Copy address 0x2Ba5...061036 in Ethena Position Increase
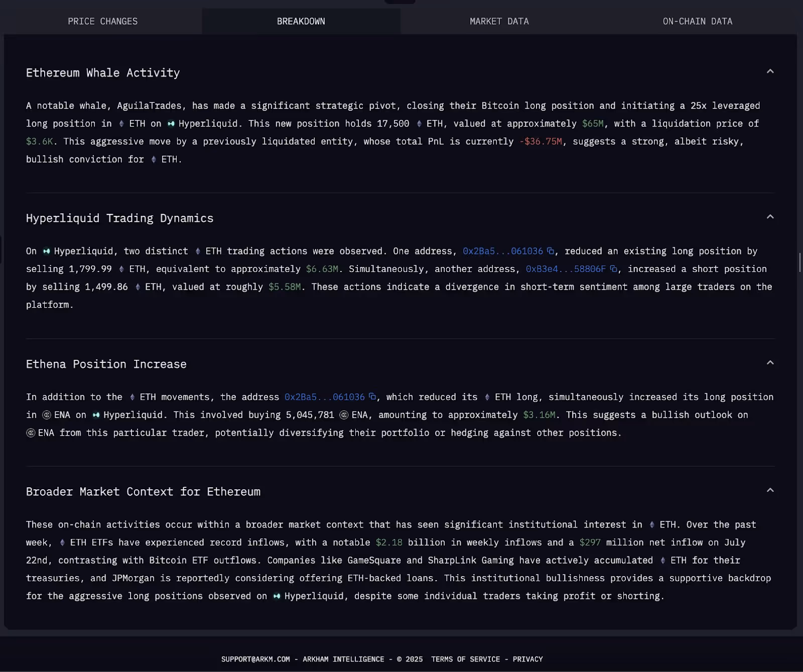803x672 pixels. point(372,396)
